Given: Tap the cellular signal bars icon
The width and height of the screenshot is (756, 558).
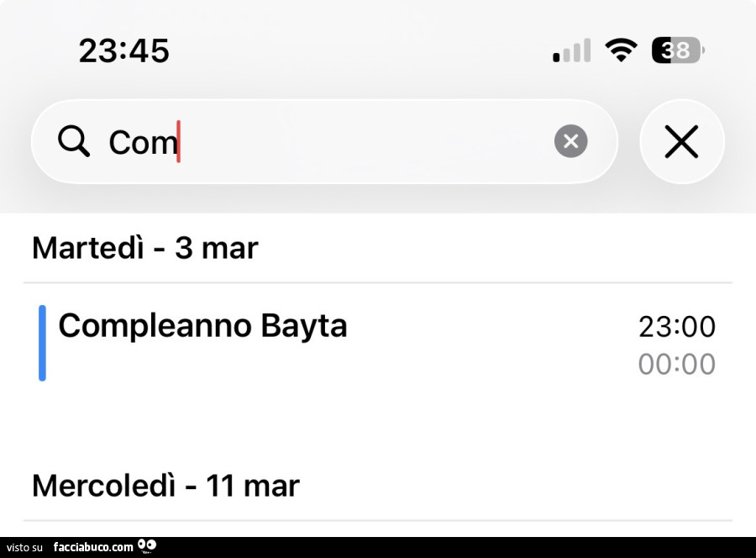Looking at the screenshot, I should click(572, 51).
